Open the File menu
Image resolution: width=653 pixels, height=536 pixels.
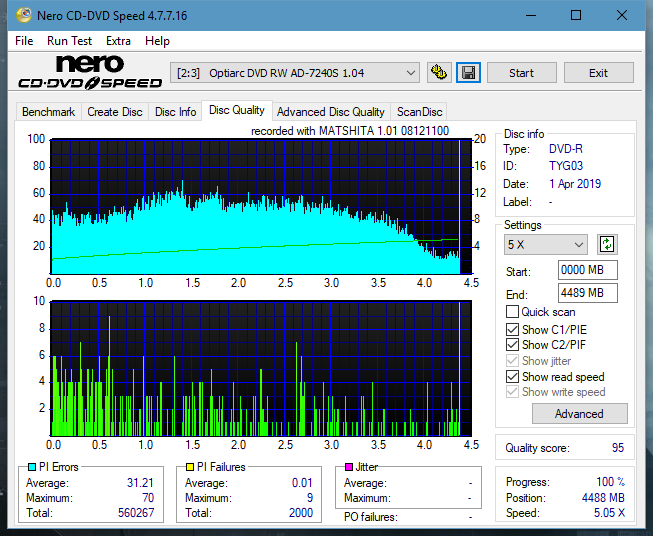coord(24,41)
